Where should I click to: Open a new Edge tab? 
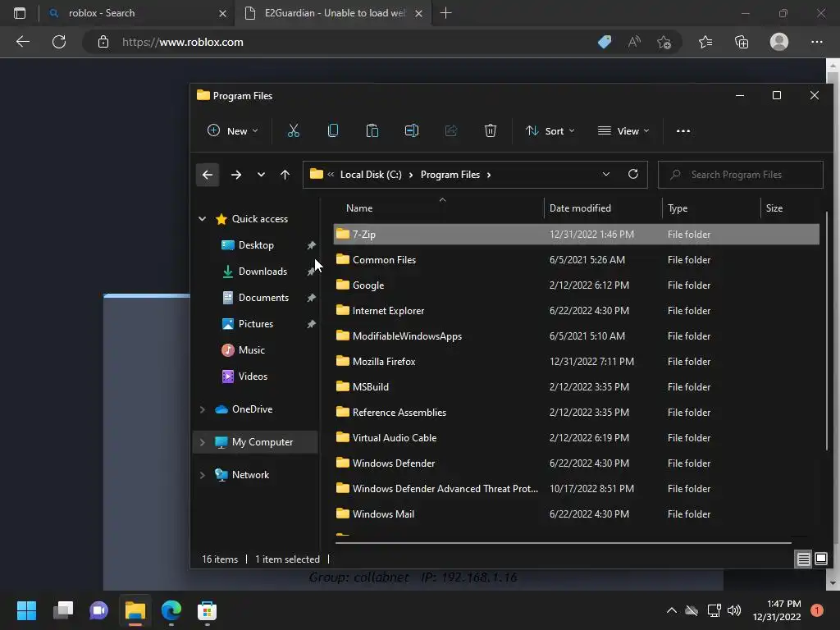(445, 13)
